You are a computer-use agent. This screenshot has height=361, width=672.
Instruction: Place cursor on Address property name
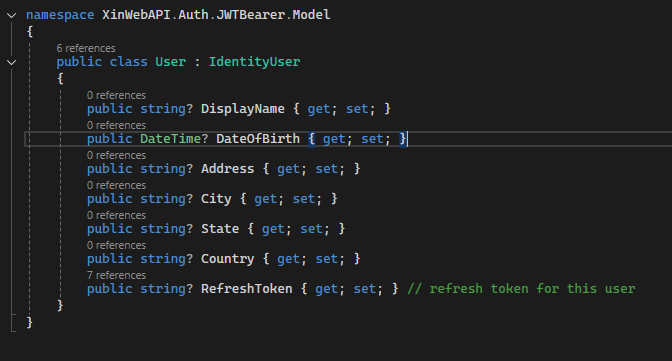tap(228, 169)
